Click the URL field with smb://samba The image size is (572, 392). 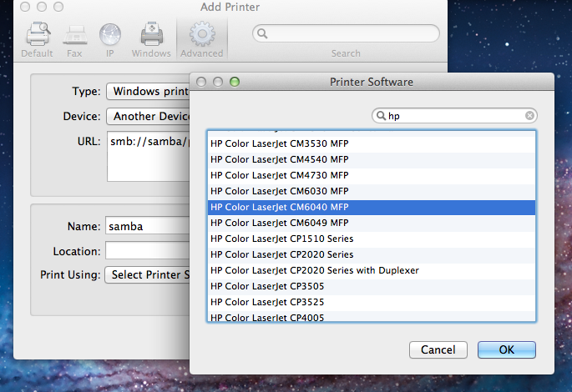149,156
